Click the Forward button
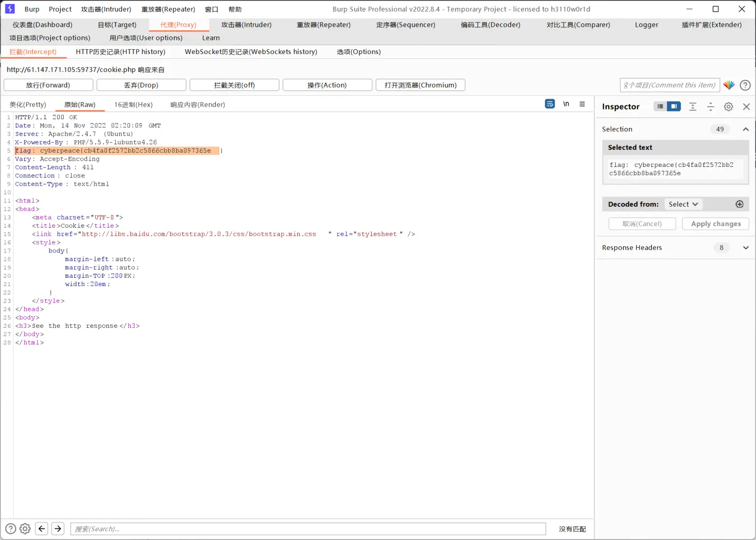Image resolution: width=756 pixels, height=540 pixels. [x=48, y=85]
